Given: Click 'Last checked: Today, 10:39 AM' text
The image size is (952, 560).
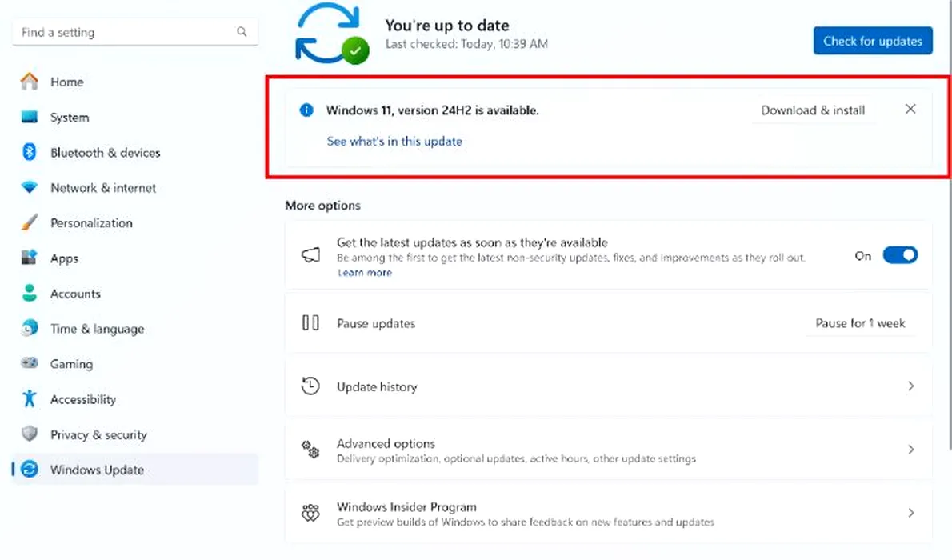Looking at the screenshot, I should pos(466,44).
